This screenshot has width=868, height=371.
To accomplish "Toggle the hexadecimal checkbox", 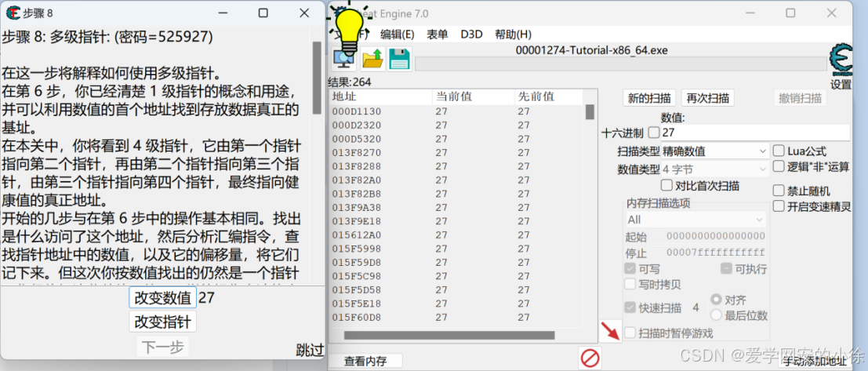I will tap(654, 133).
